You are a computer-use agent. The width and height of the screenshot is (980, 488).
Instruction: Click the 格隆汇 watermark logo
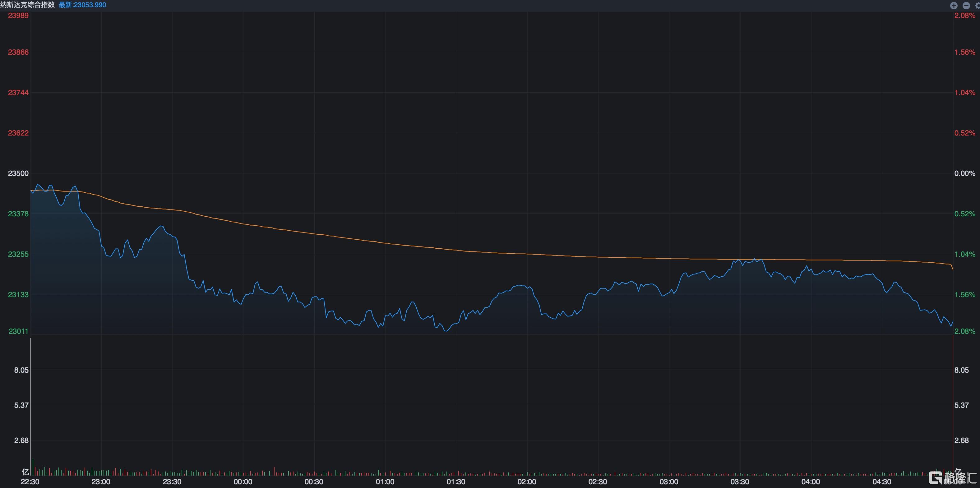point(953,477)
